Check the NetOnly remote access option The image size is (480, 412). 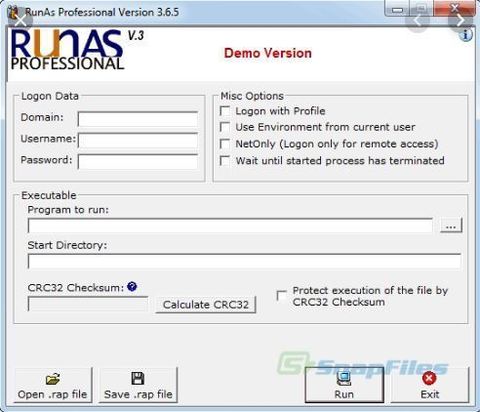[225, 144]
